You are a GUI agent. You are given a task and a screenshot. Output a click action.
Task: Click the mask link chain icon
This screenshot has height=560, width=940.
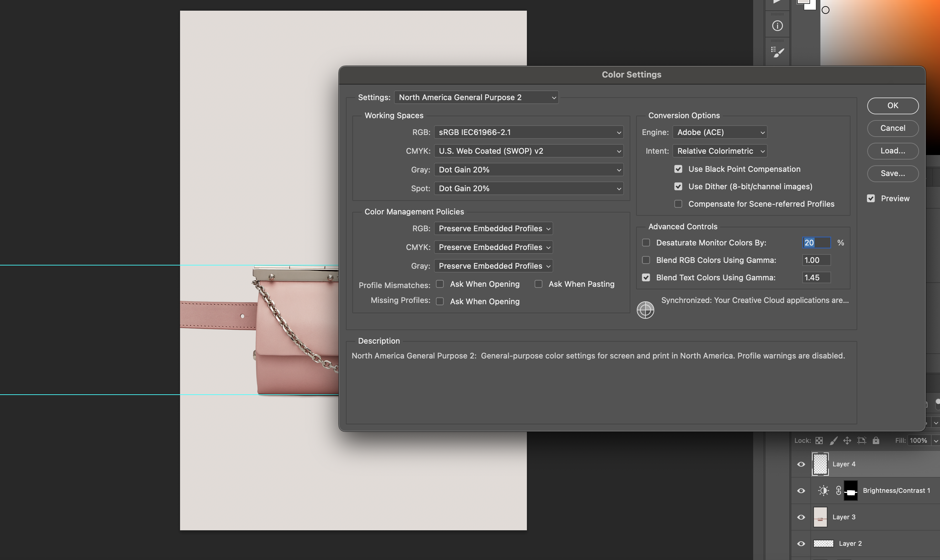[x=839, y=491]
